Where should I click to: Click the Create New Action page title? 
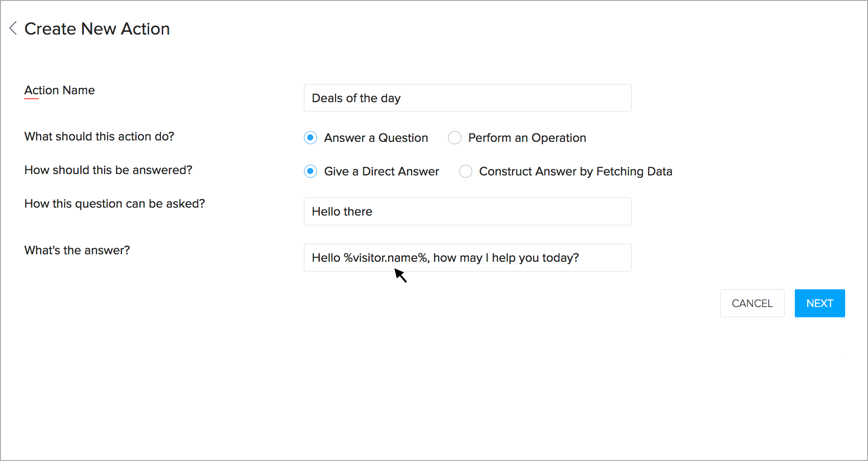click(x=97, y=29)
